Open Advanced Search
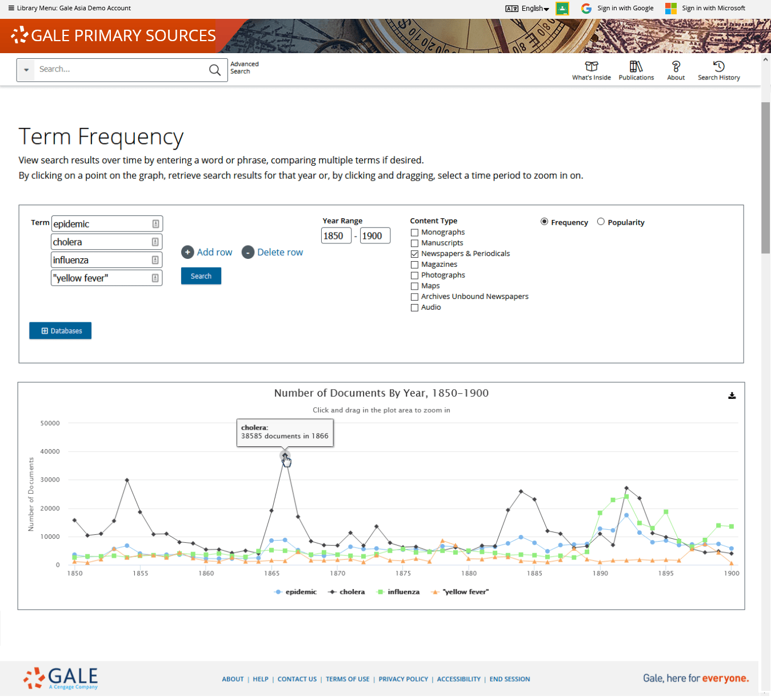This screenshot has width=771, height=700. point(245,68)
